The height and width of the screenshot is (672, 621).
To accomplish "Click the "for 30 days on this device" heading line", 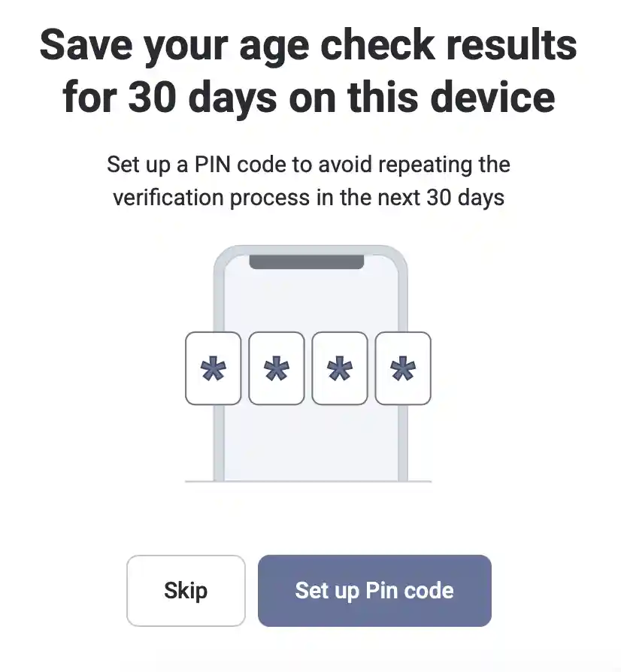I will click(308, 98).
